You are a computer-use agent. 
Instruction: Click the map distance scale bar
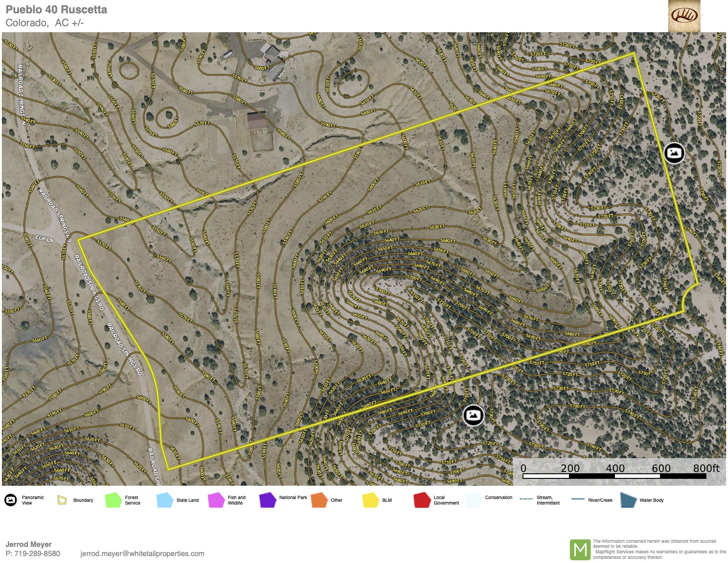click(x=614, y=476)
